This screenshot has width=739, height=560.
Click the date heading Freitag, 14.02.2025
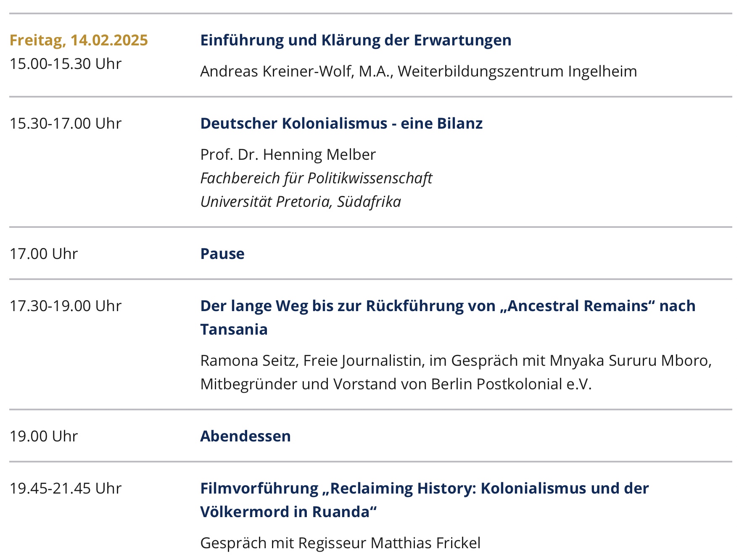pos(79,40)
